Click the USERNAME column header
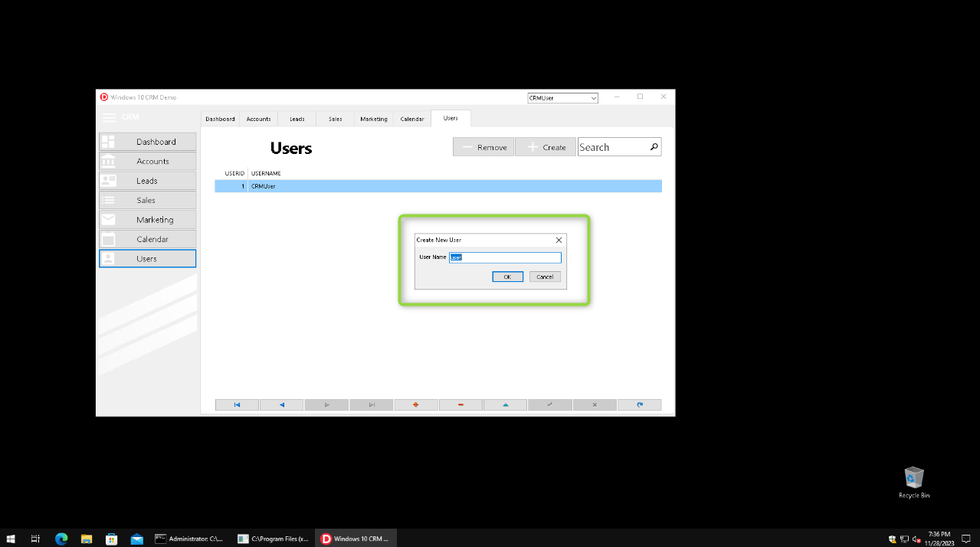The image size is (980, 547). coord(266,173)
